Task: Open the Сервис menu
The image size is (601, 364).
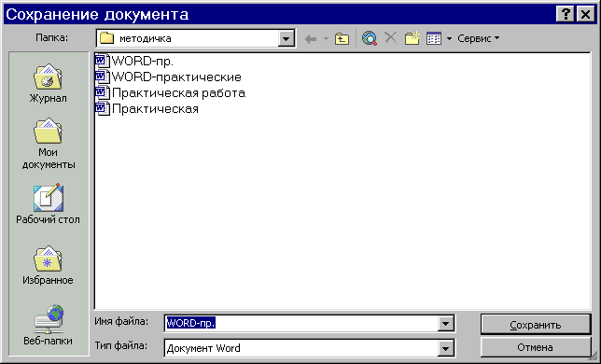Action: [478, 38]
